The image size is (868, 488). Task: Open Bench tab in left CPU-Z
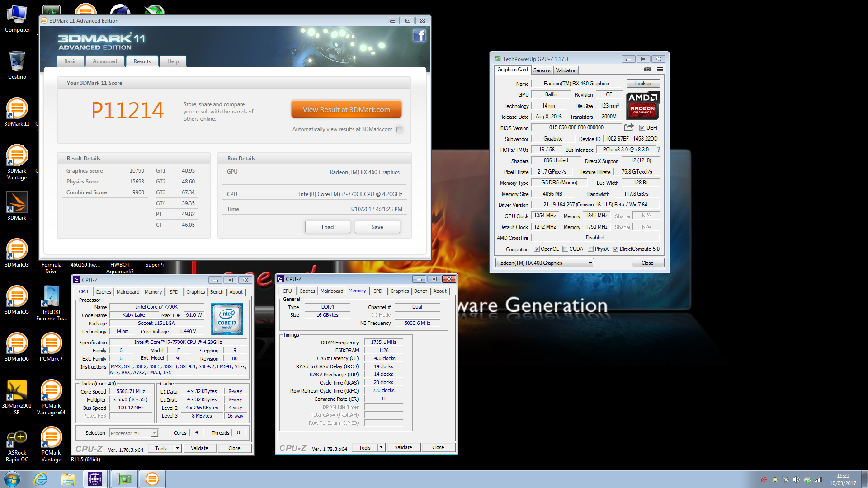click(x=217, y=292)
